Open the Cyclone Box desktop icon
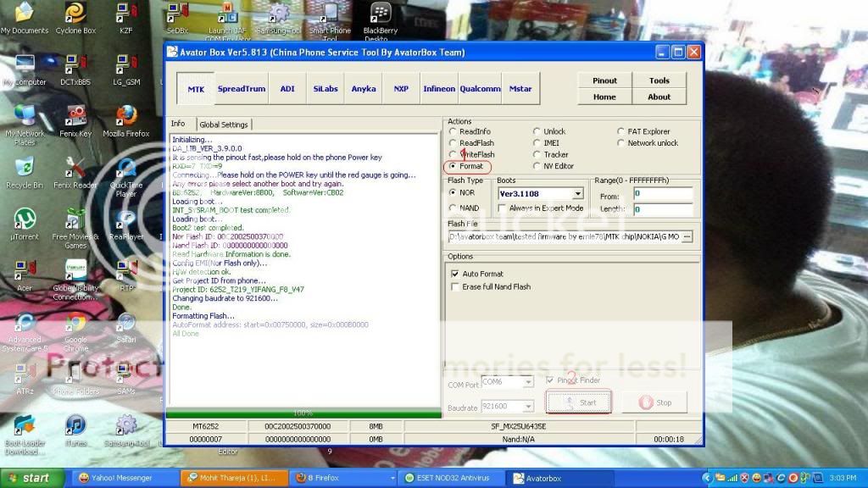This screenshot has width=868, height=488. point(75,14)
